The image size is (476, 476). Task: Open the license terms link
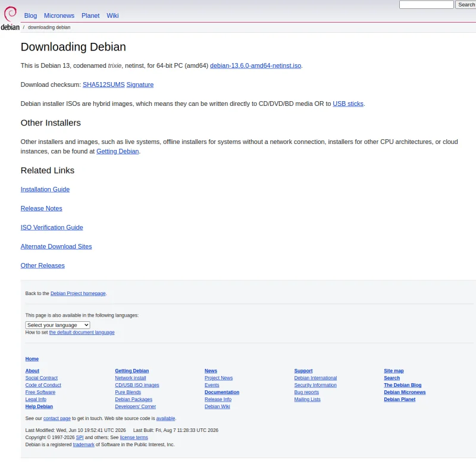134,437
